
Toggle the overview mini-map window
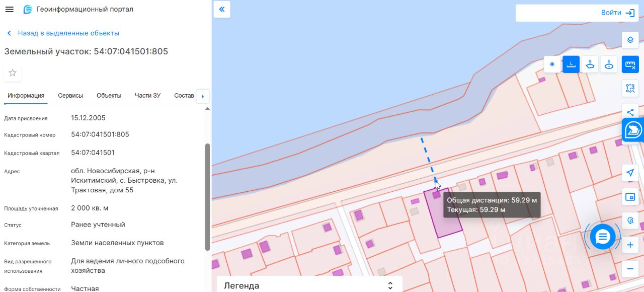point(630,197)
